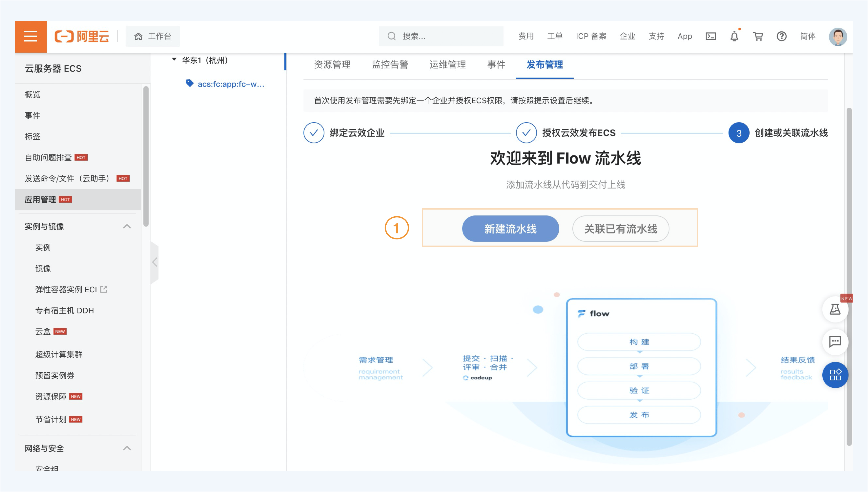Open 专有宿主机 DDH in the sidebar
The width and height of the screenshot is (868, 492).
[64, 311]
